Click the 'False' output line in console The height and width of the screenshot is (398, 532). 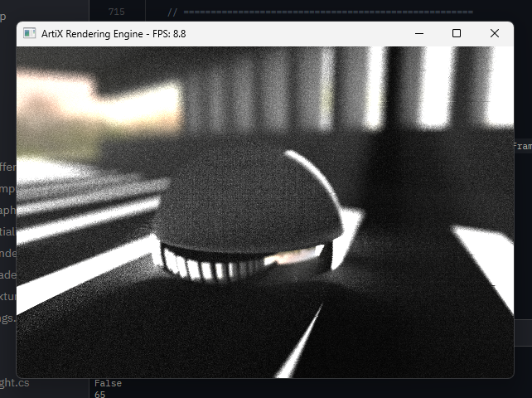[108, 383]
